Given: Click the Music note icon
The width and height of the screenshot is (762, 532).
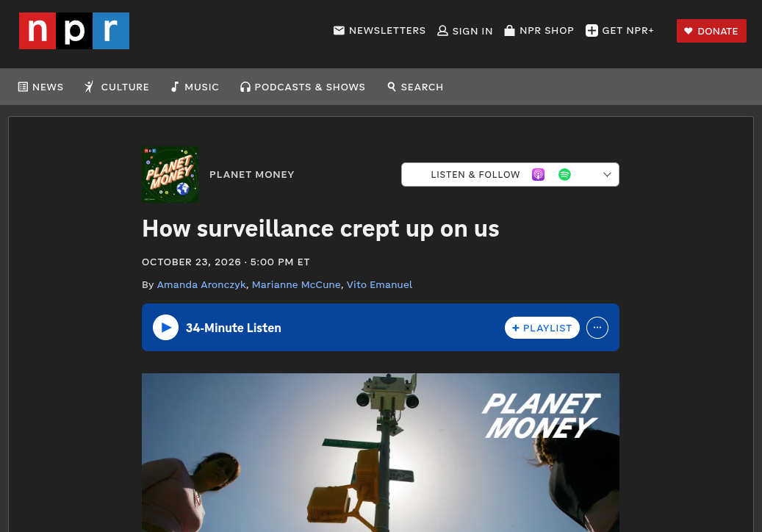Looking at the screenshot, I should [175, 87].
